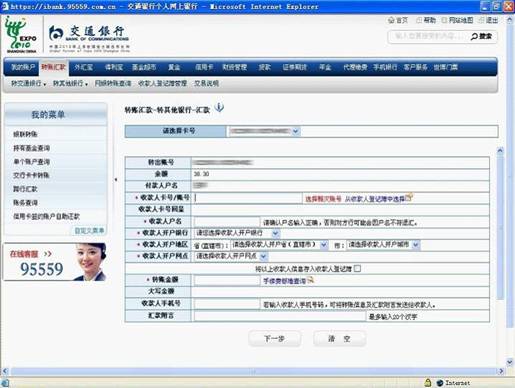Click the inner form vertical scrollbar
515x388 pixels.
500,223
